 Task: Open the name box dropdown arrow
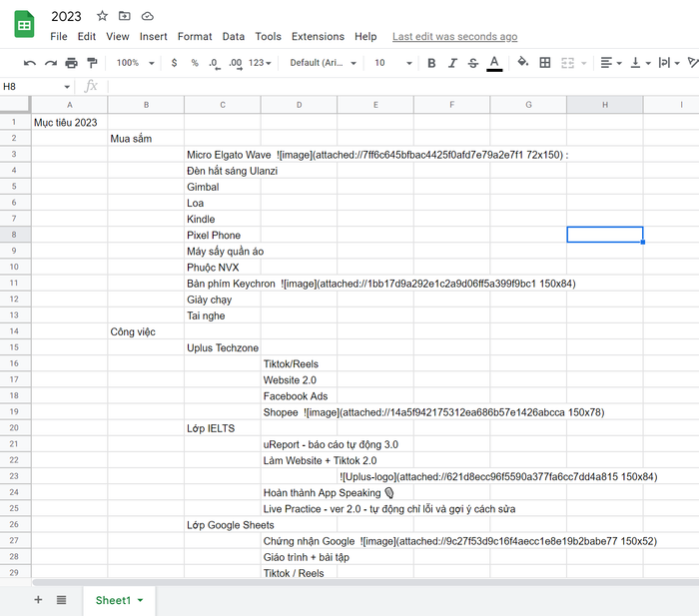click(67, 87)
